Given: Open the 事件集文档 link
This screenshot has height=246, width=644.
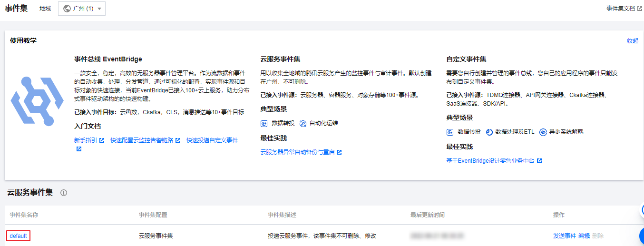Looking at the screenshot, I should 620,8.
